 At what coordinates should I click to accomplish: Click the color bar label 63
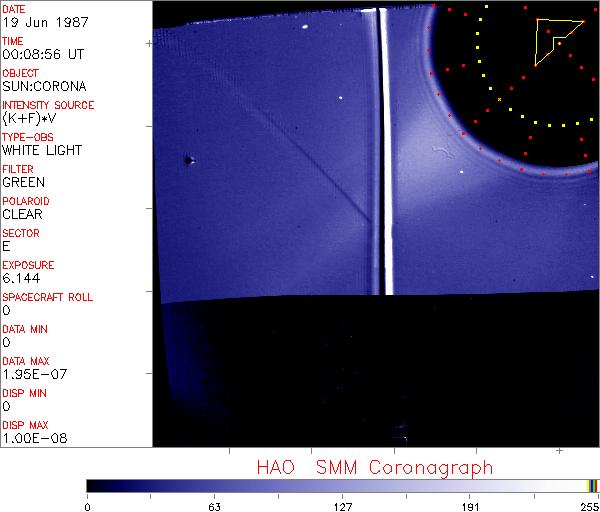pos(214,506)
